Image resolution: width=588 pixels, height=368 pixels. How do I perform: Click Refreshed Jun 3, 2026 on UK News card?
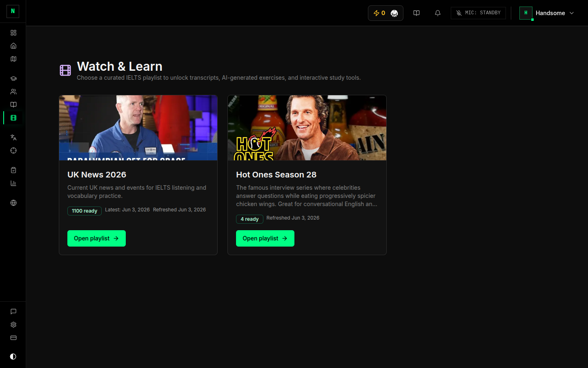point(179,210)
